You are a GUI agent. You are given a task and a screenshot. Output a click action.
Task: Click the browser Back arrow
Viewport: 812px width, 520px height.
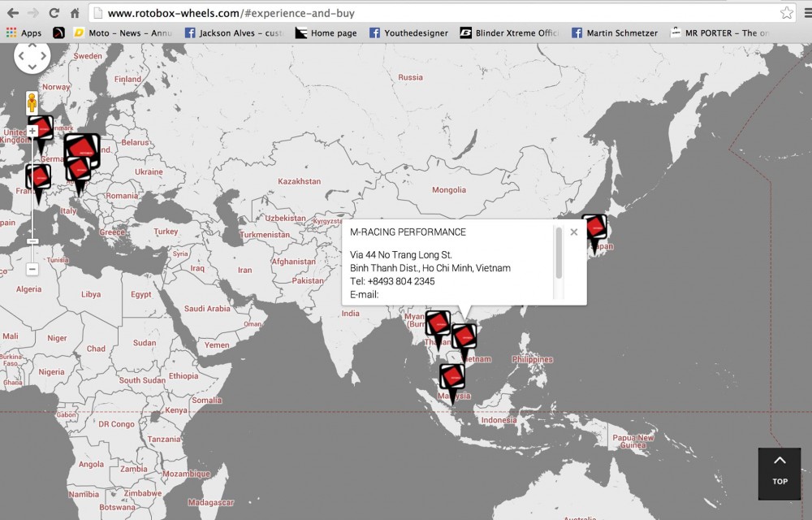(12, 13)
